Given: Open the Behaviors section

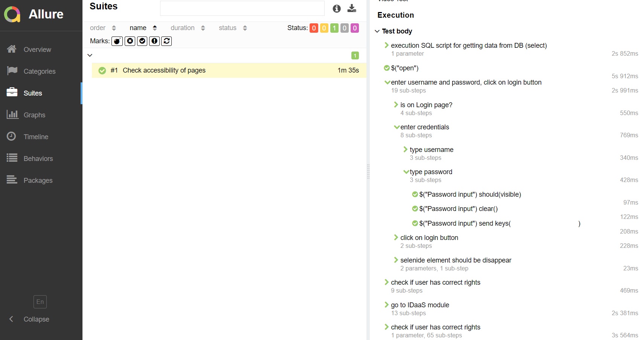Looking at the screenshot, I should point(38,158).
